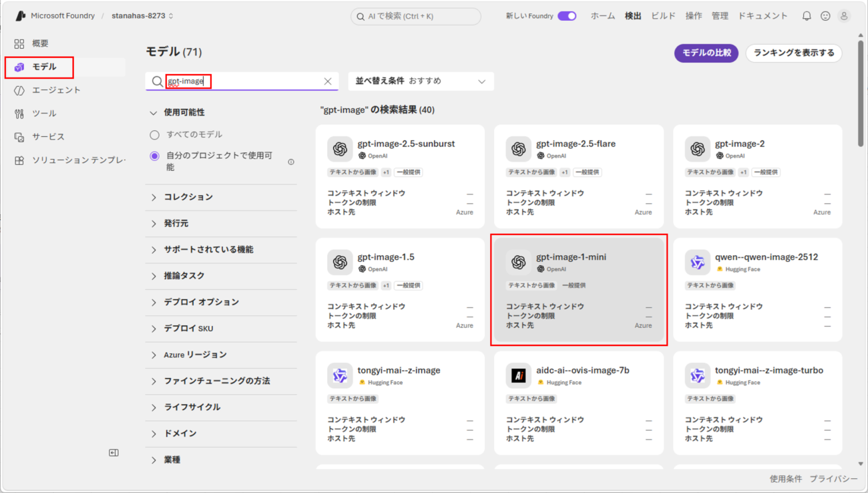Open the user account avatar icon
Image resolution: width=868 pixels, height=493 pixels.
tap(844, 16)
